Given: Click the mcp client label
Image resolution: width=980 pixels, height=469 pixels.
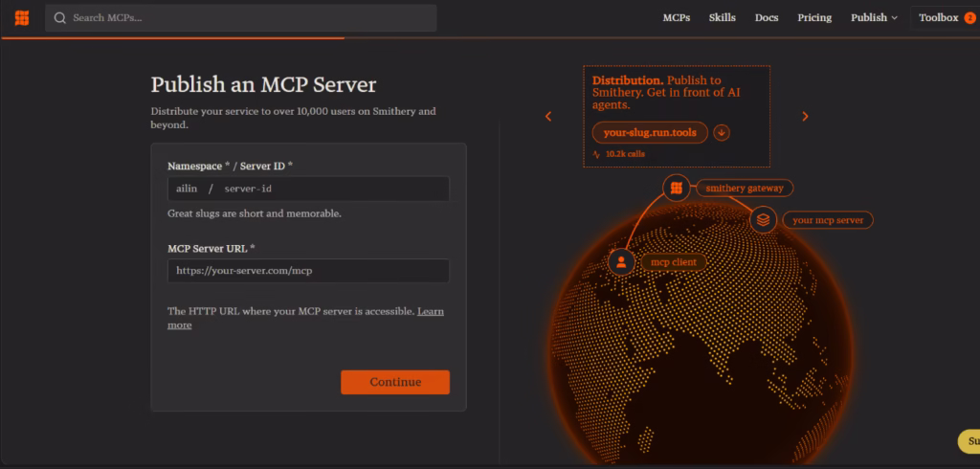Looking at the screenshot, I should pyautogui.click(x=674, y=262).
